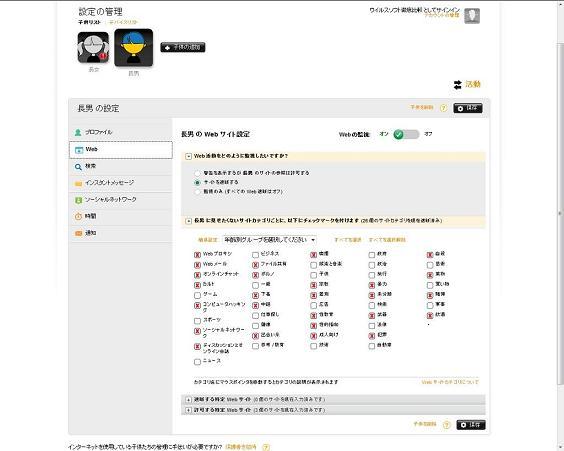Expand the 遮断する特定 Web サイト section
564x451 pixels.
[188, 400]
